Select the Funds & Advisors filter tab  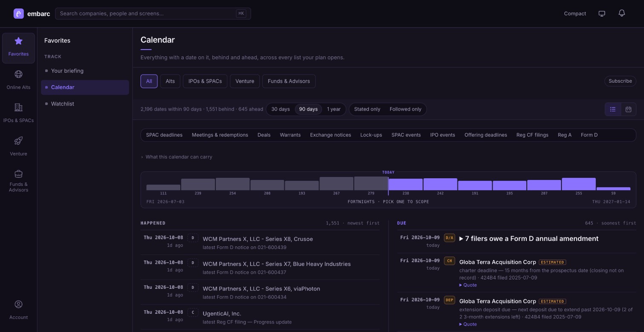(x=289, y=81)
